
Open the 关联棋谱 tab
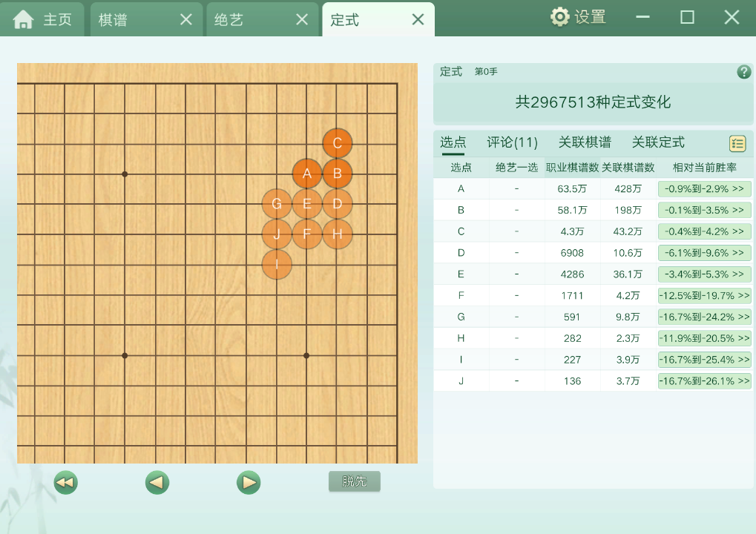coord(585,142)
